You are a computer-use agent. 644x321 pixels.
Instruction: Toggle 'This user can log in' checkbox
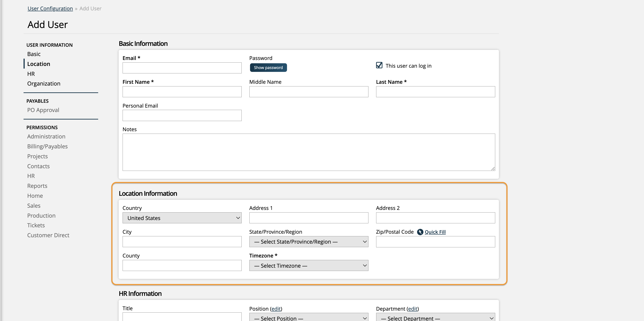tap(379, 65)
